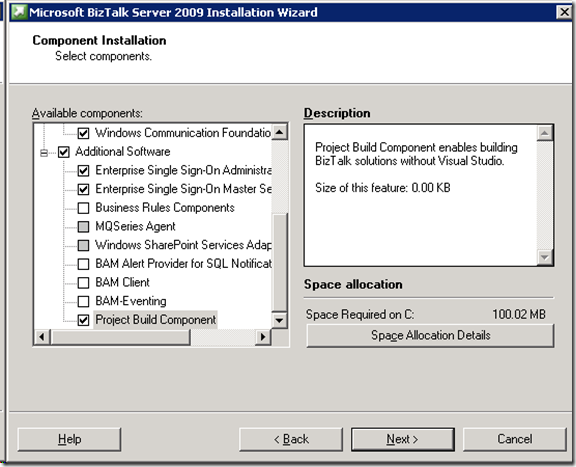Viewport: 576px width, 467px height.
Task: Click components list horizontal scrollbar thumb
Action: click(x=120, y=337)
